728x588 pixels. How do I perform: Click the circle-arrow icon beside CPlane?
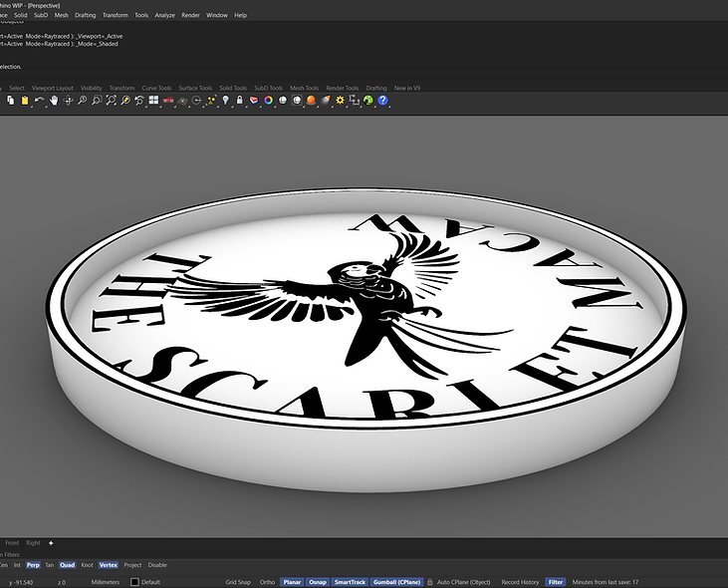pyautogui.click(x=197, y=100)
